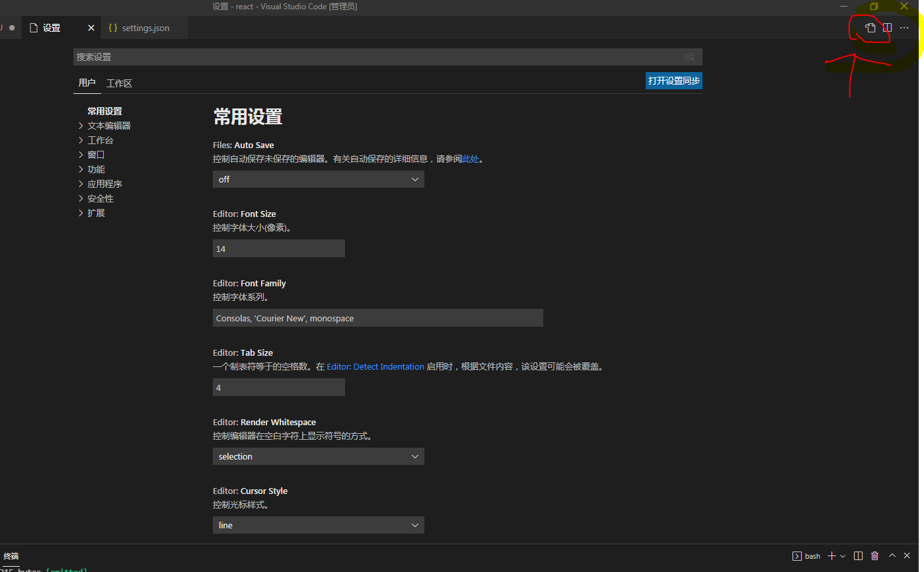The width and height of the screenshot is (924, 572).
Task: Edit the Editor: Font Family field
Action: point(378,318)
